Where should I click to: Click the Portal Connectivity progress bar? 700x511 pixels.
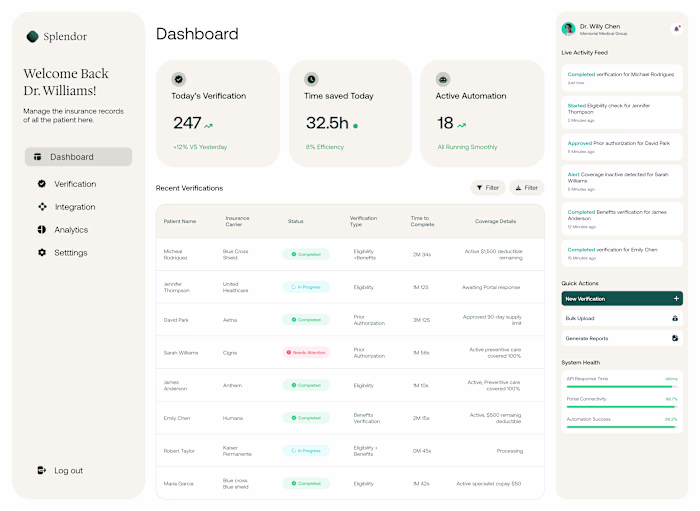[622, 407]
